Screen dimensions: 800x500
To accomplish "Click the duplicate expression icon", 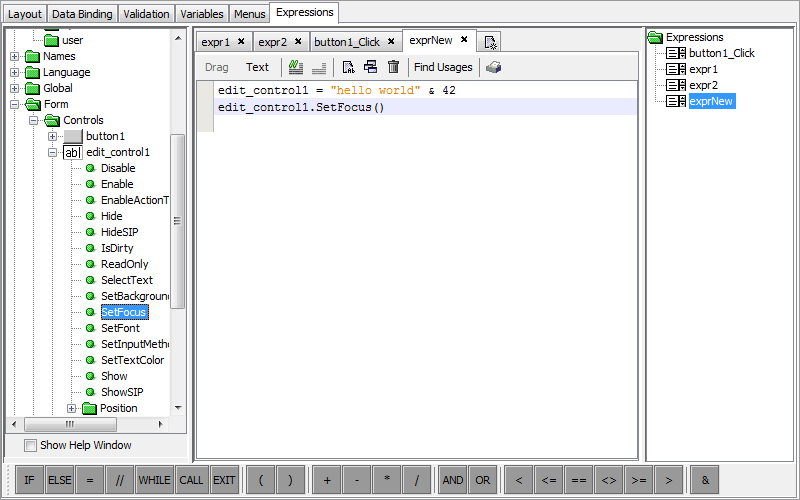I will coord(371,67).
